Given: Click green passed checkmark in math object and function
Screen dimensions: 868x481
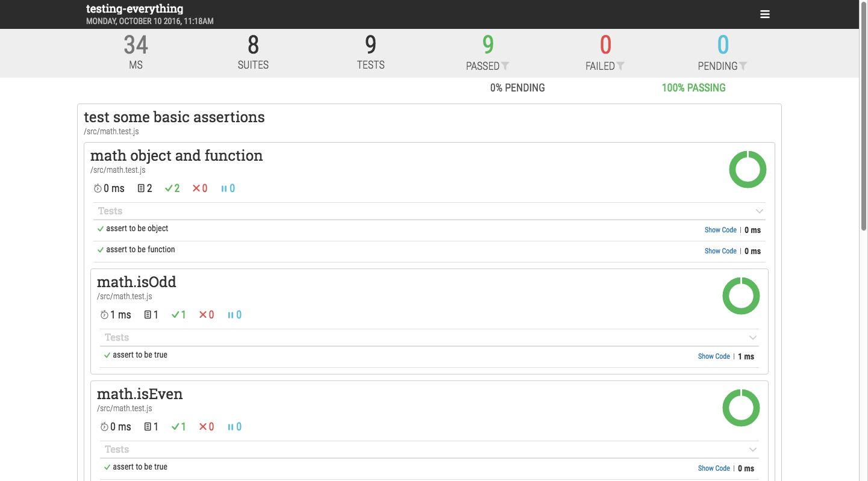Looking at the screenshot, I should pos(168,188).
